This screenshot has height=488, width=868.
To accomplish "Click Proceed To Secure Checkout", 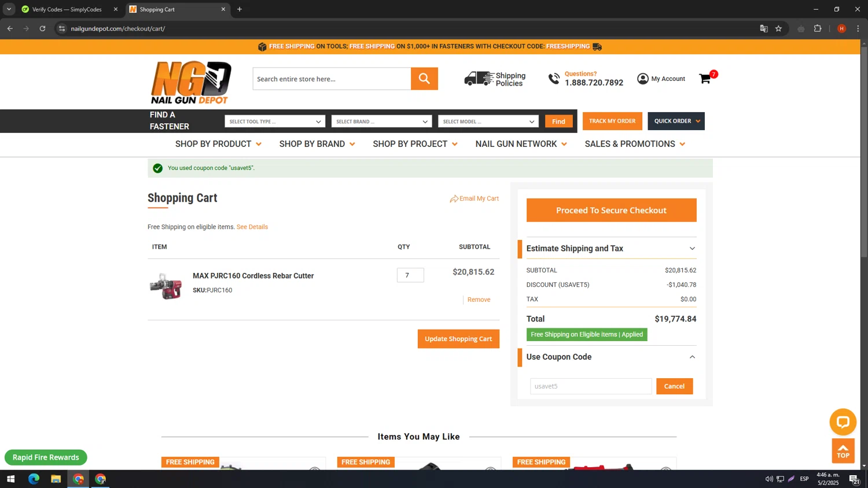I will pyautogui.click(x=611, y=210).
